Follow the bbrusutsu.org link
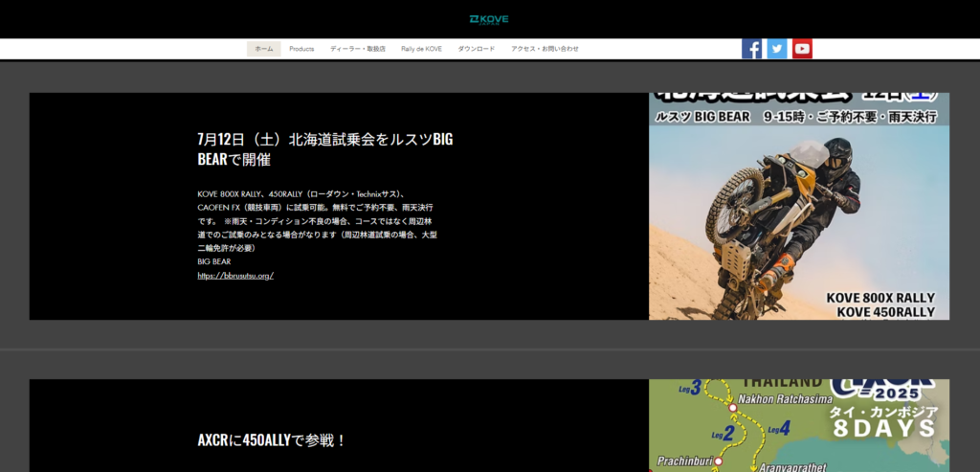Screen dimensions: 980x472 [235, 276]
